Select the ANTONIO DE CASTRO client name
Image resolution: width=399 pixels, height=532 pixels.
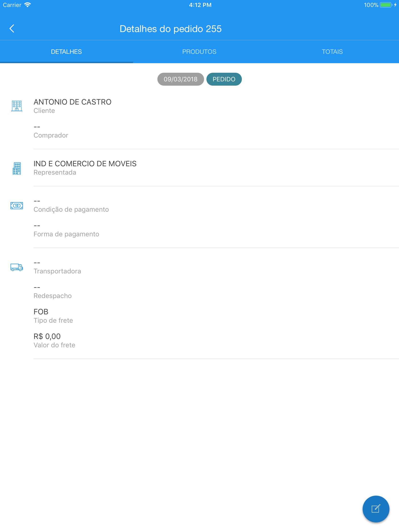[x=72, y=102]
